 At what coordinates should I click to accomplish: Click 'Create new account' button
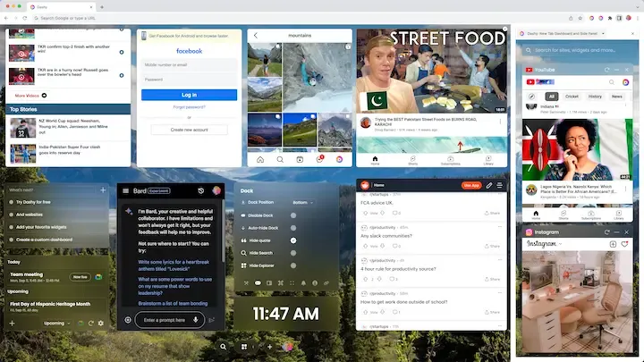coord(189,130)
